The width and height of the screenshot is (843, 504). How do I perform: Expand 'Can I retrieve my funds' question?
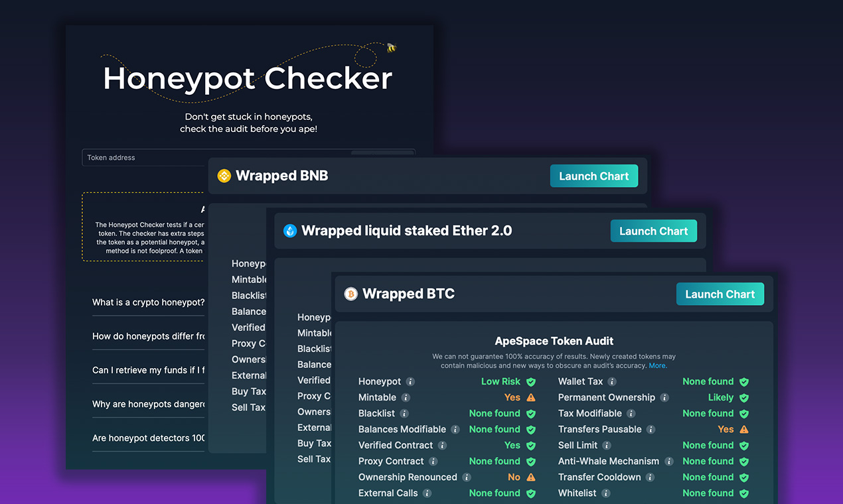(x=149, y=370)
